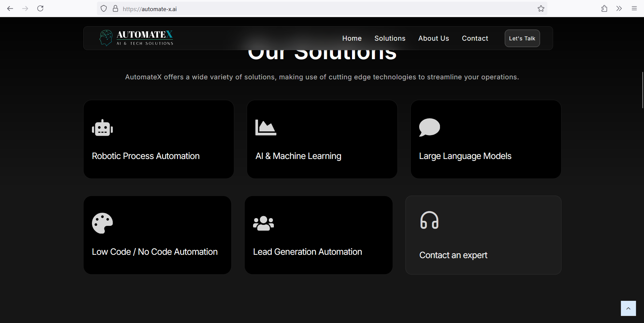Open the AutomateX brain logo
Screen dimensions: 644x323
pos(106,38)
